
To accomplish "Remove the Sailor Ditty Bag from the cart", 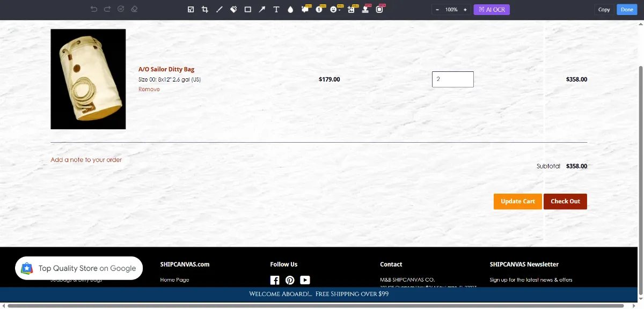I will tap(149, 89).
